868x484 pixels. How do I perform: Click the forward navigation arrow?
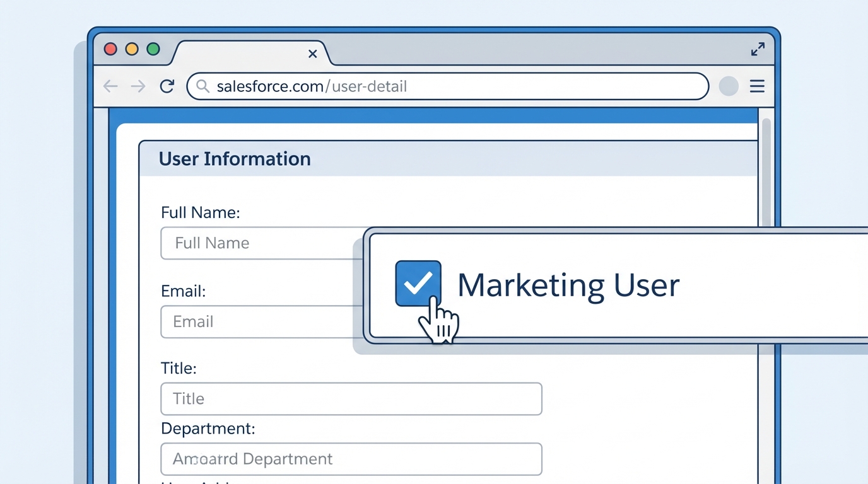[138, 86]
